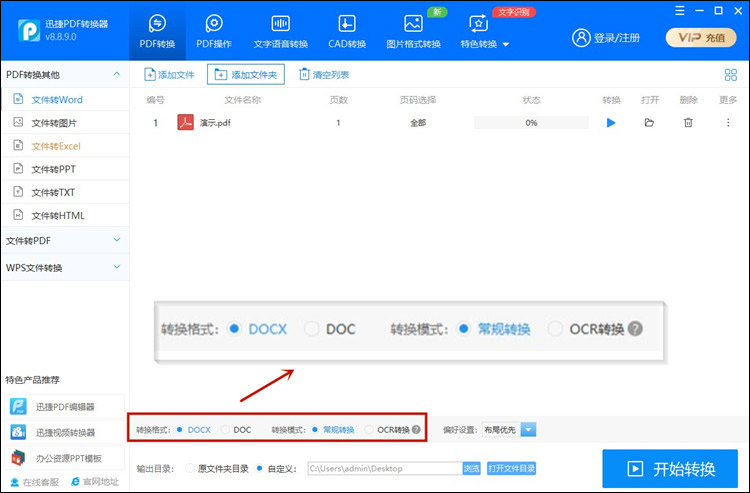Click the 浏览 browse button
Screen dimensions: 750x493
point(471,468)
